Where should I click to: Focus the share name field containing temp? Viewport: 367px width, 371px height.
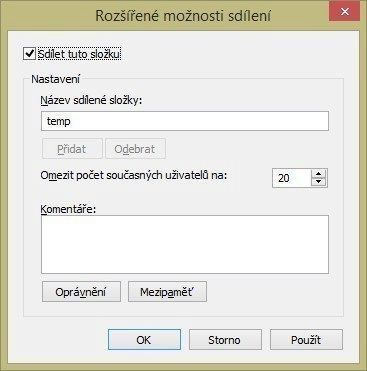pos(185,121)
